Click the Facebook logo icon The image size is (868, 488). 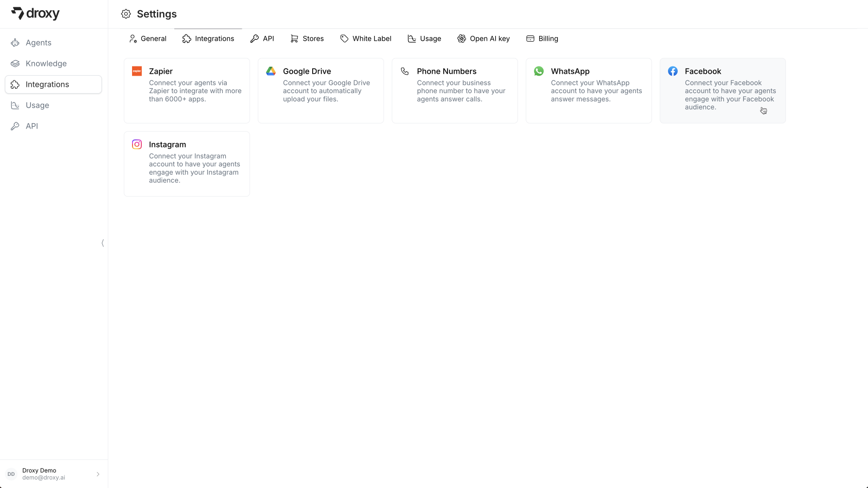pyautogui.click(x=673, y=71)
